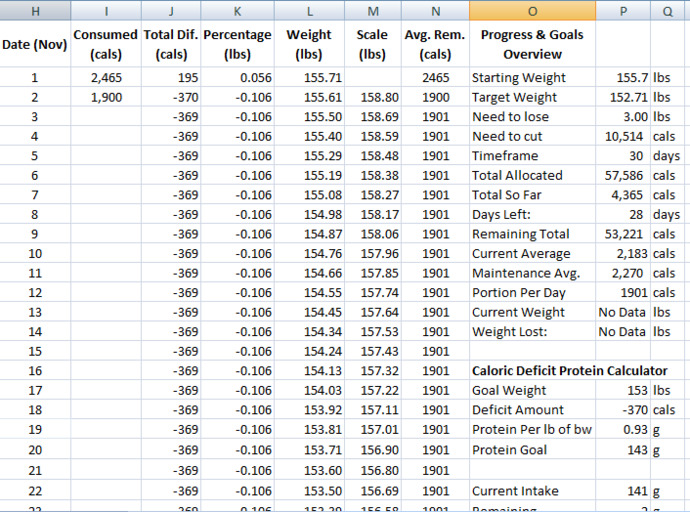The image size is (690, 512).
Task: Select Target Weight value 152.71
Action: pos(623,97)
